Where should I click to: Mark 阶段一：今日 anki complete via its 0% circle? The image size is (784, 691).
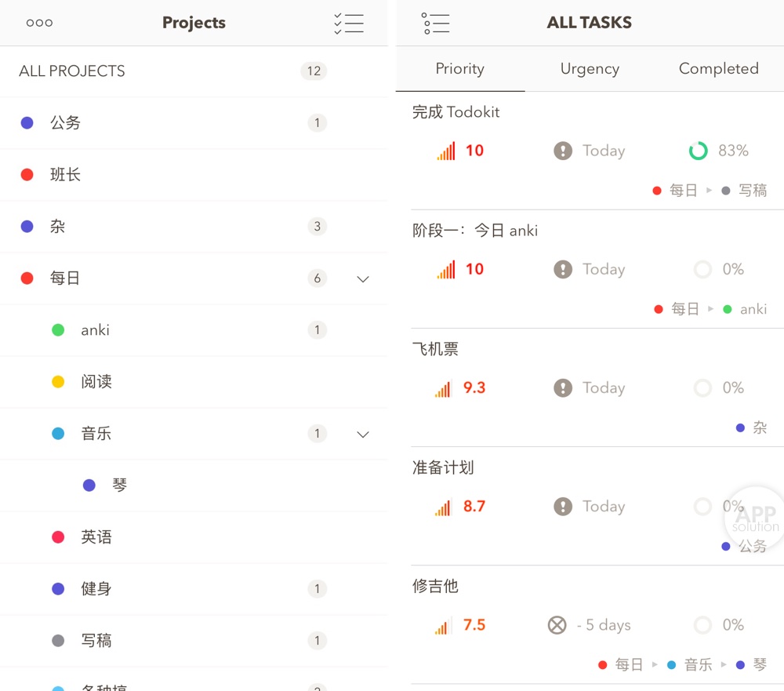[703, 269]
